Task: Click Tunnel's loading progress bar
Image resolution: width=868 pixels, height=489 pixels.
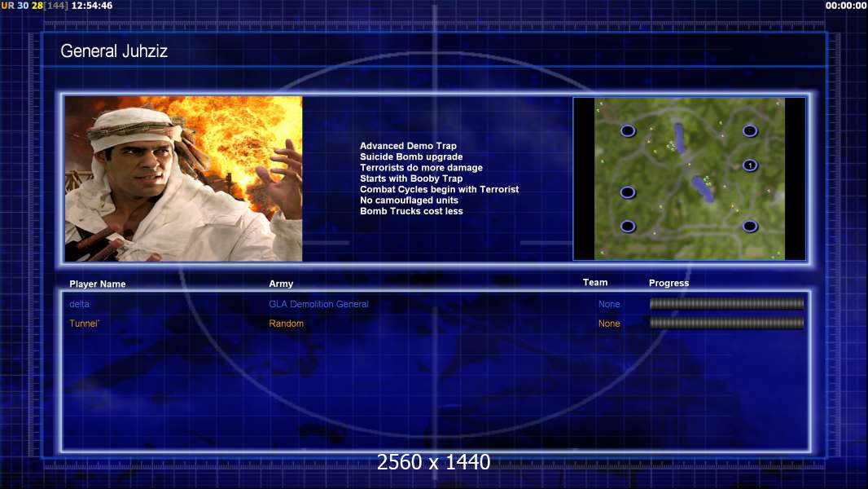Action: [727, 323]
